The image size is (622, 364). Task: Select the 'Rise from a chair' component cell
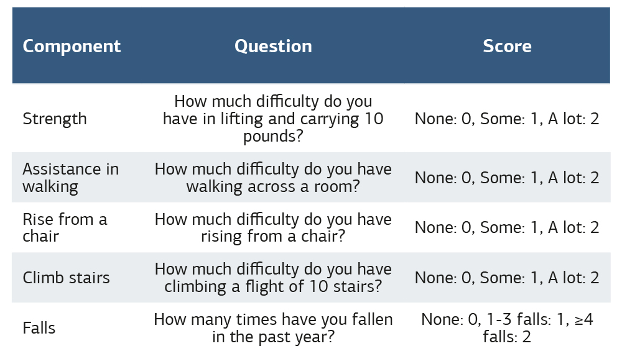(x=65, y=228)
